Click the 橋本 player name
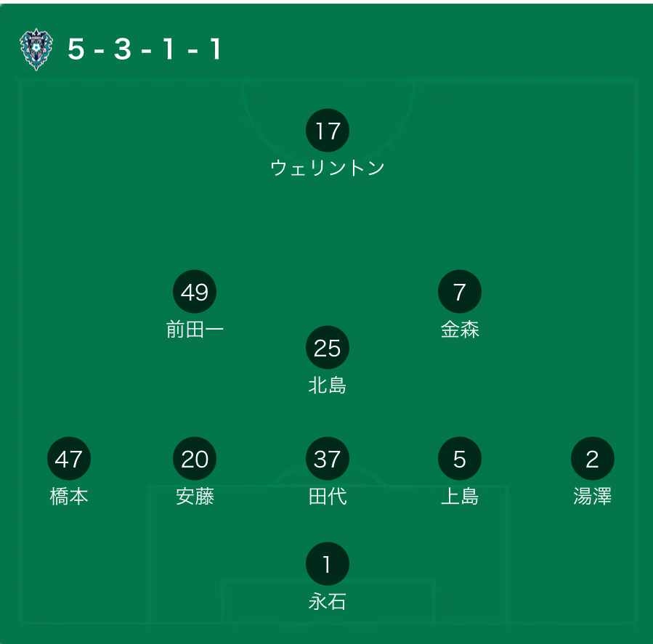653x644 pixels. pos(69,497)
